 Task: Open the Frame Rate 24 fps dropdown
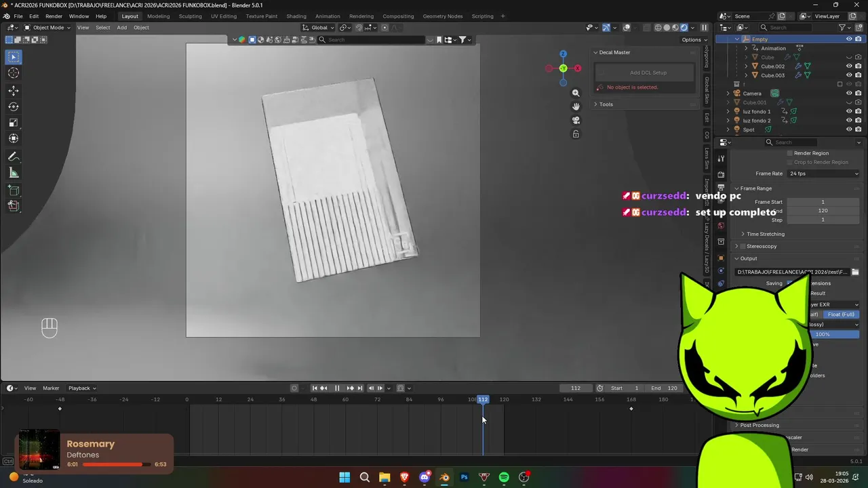point(823,174)
